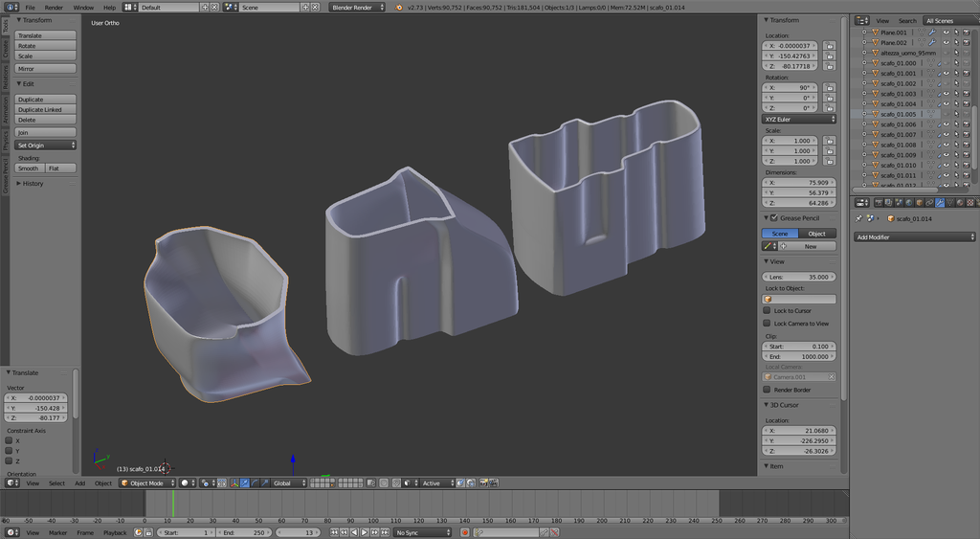Expand the Item panel
The image size is (980, 539).
[773, 466]
